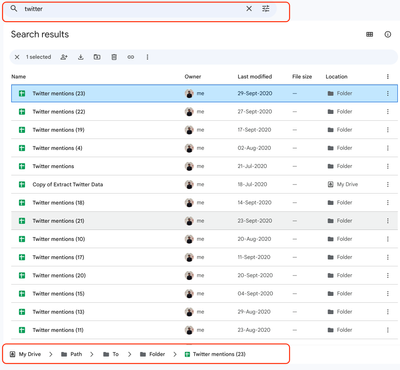Move selected file to trash
Viewport: 400px width, 370px height.
114,57
